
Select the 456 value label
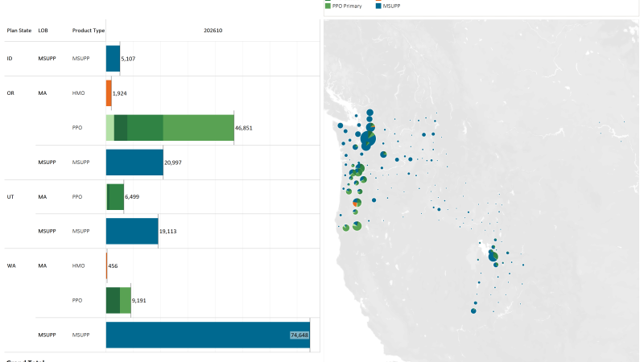pyautogui.click(x=113, y=266)
